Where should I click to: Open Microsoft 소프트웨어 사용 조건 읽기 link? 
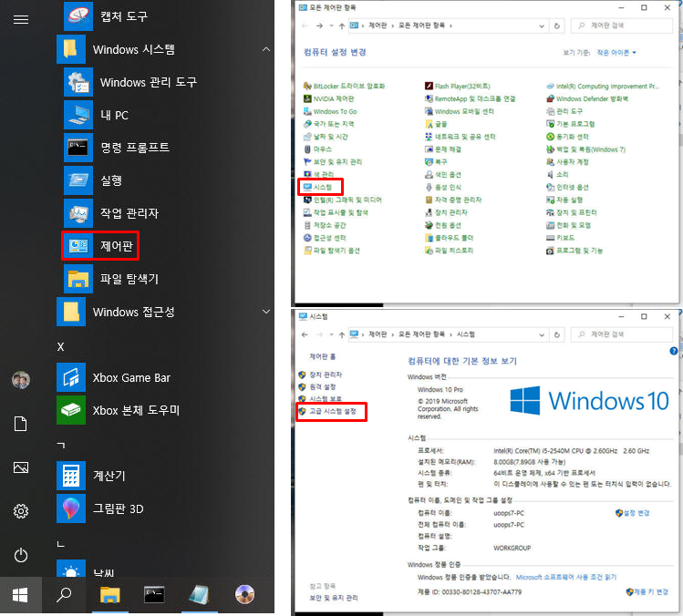coord(566,577)
